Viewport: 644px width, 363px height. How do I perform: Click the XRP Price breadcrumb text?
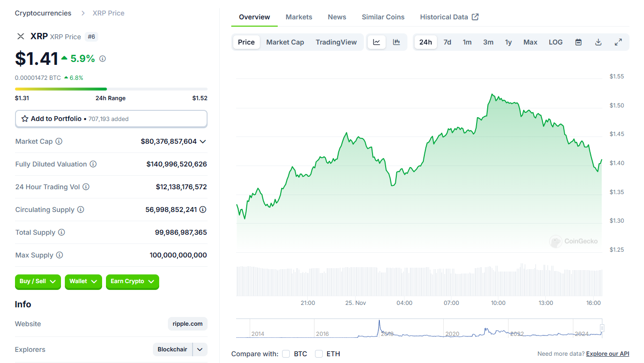pos(108,13)
